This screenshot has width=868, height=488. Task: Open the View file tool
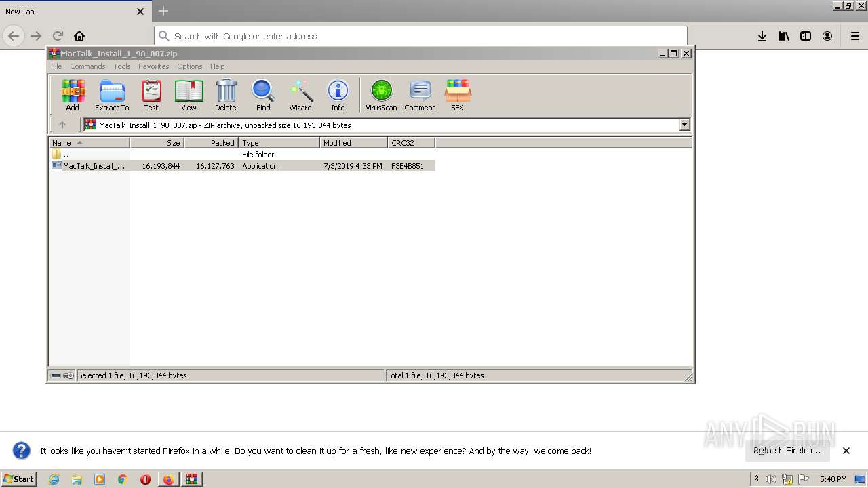pyautogui.click(x=189, y=95)
